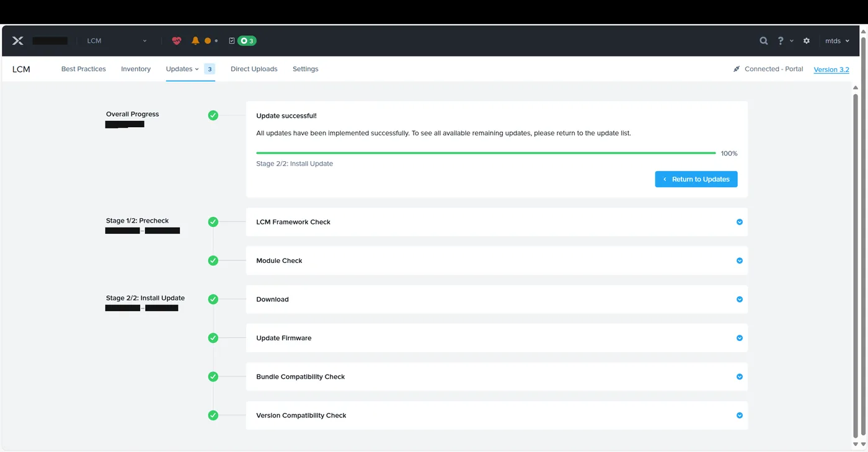
Task: Click the Update Firmware success icon
Action: pos(213,338)
